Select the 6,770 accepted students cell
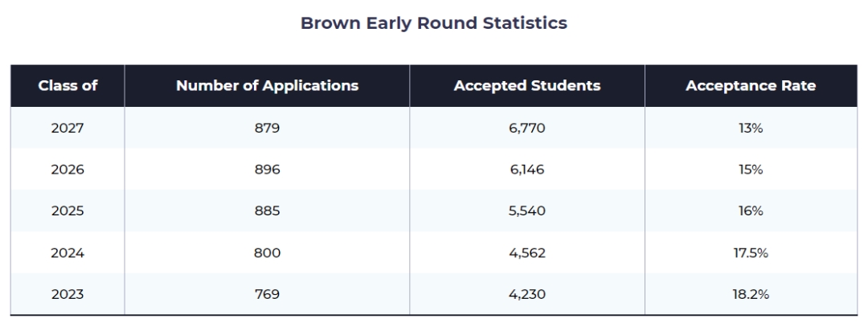Image resolution: width=868 pixels, height=323 pixels. [x=526, y=128]
